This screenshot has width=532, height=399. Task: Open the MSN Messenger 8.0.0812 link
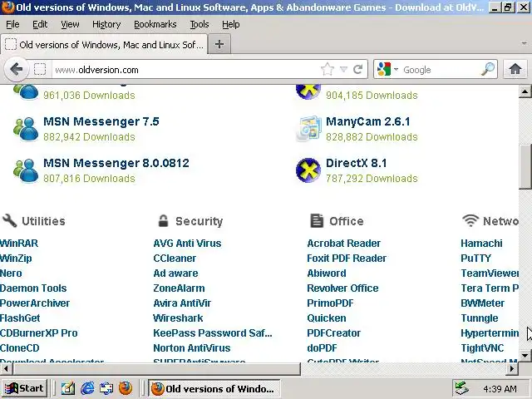coord(116,163)
